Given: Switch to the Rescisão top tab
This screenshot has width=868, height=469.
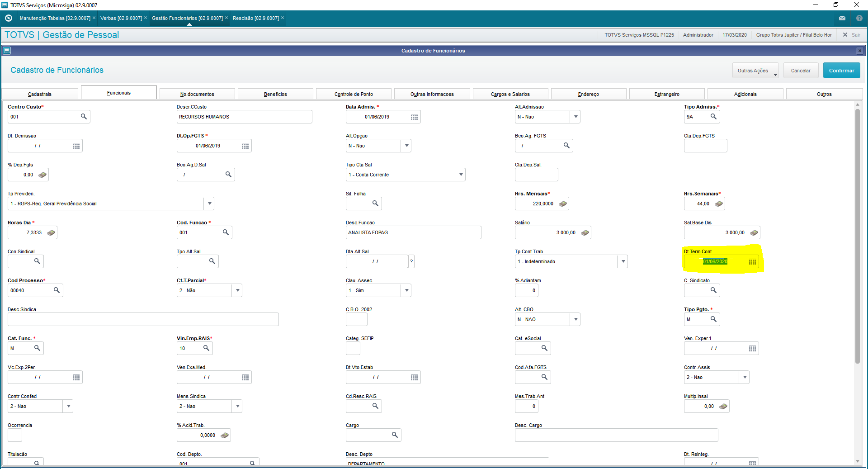Looking at the screenshot, I should click(x=256, y=18).
